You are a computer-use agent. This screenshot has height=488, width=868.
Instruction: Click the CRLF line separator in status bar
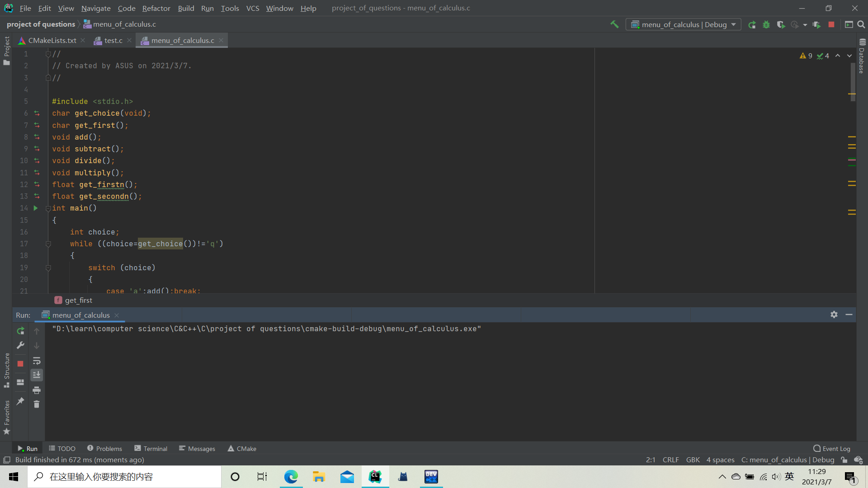click(x=670, y=460)
